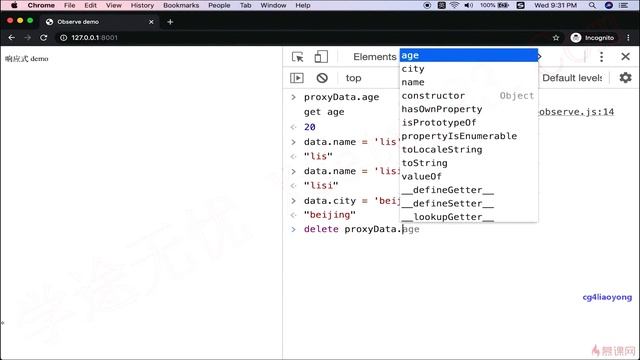This screenshot has width=640, height=360.
Task: Open the observe.js:14 source link
Action: 576,112
